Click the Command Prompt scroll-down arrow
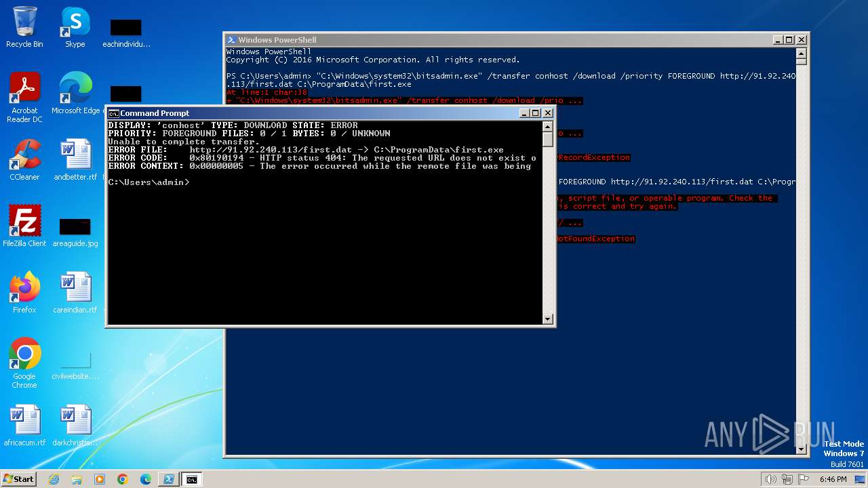The image size is (868, 488). 548,319
